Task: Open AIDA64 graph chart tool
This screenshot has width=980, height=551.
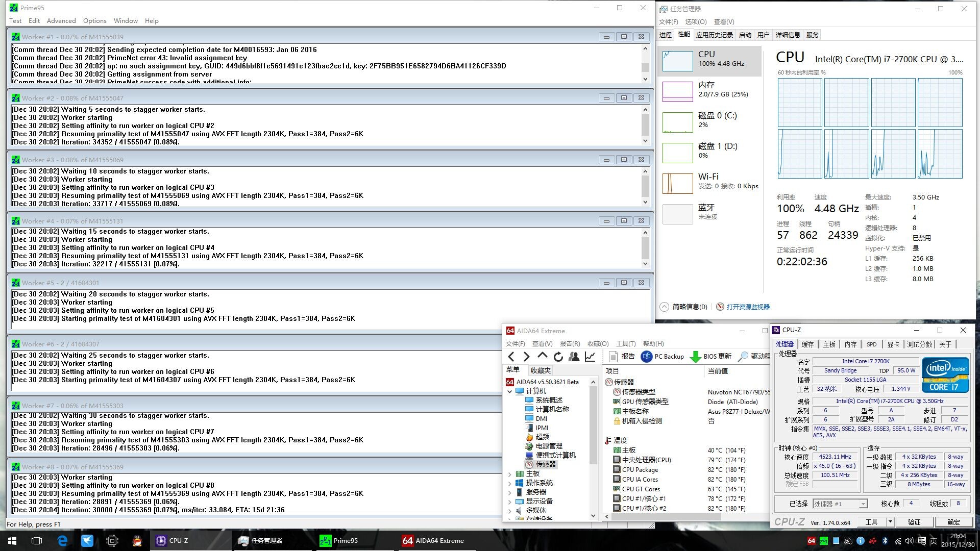Action: point(590,357)
